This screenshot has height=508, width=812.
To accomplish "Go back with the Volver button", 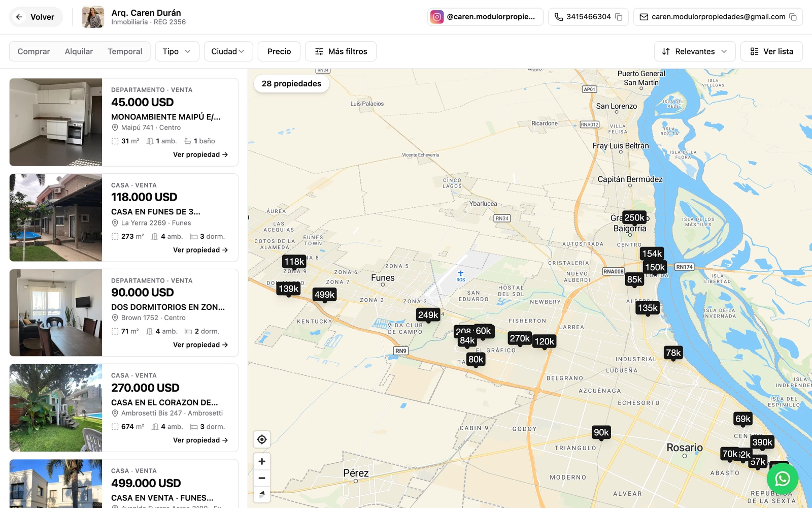I will 36,17.
